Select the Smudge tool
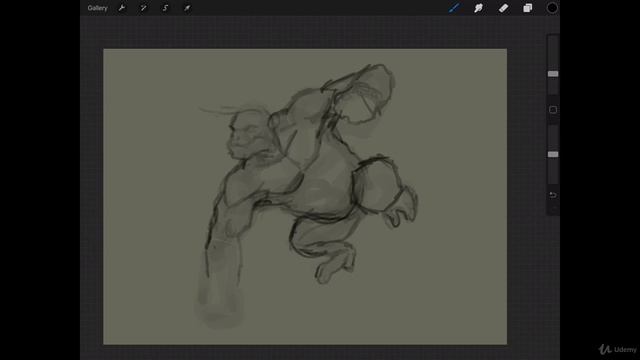640x360 pixels. pos(478,8)
